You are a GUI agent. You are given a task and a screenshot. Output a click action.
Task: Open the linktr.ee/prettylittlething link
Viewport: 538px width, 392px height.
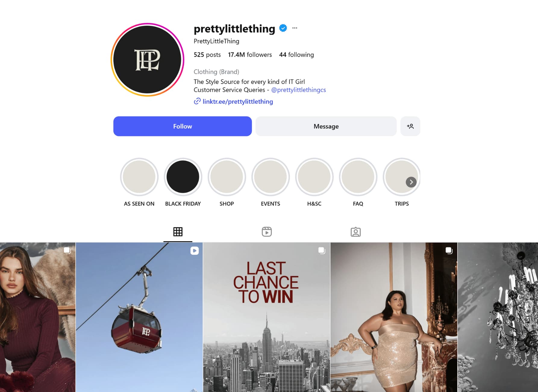coord(238,101)
